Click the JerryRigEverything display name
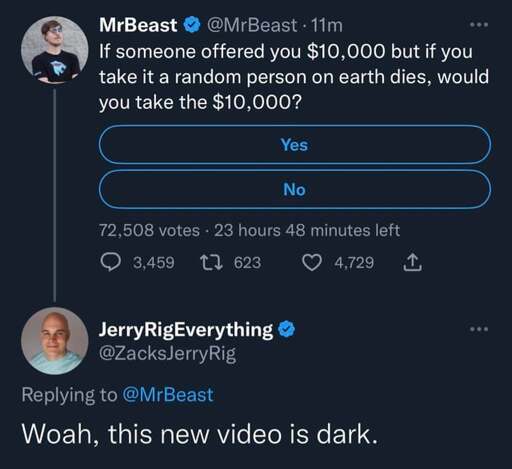 point(186,330)
